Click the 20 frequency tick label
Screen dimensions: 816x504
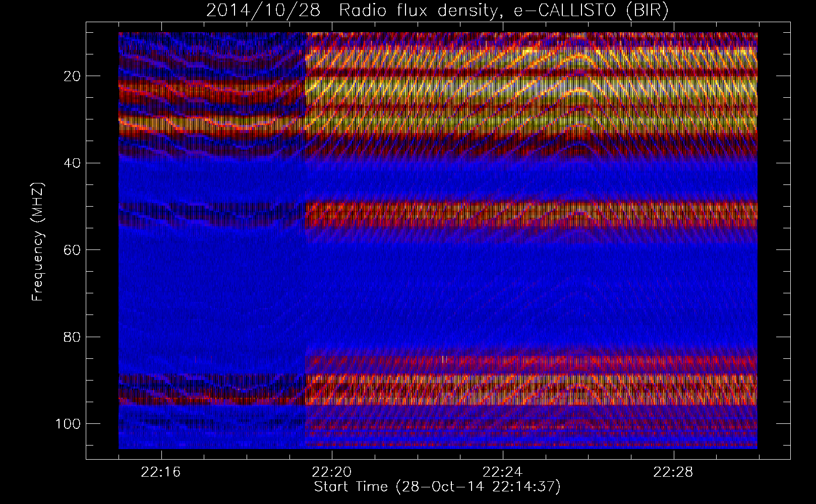click(72, 76)
